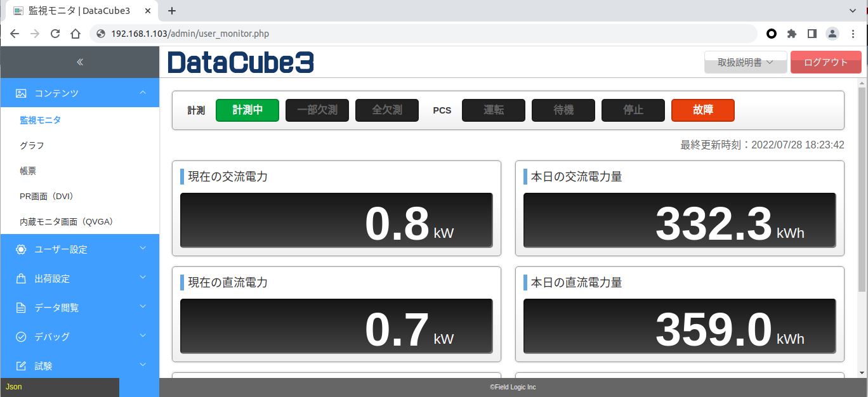The width and height of the screenshot is (868, 397).
Task: Open the browser extensions puzzle icon
Action: coord(791,34)
